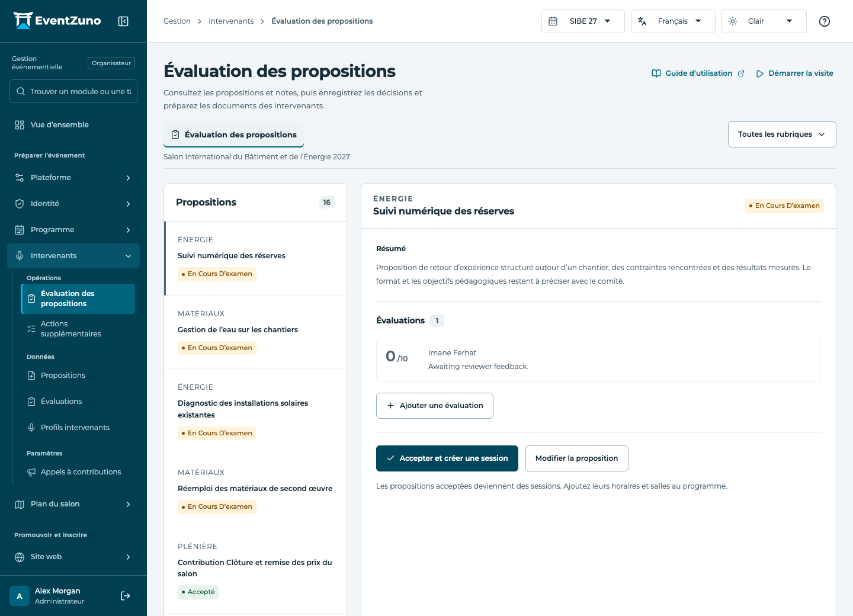Expand the Plateforme menu
The width and height of the screenshot is (853, 616).
[x=73, y=178]
